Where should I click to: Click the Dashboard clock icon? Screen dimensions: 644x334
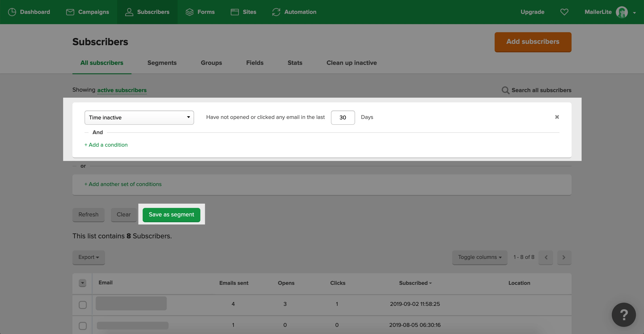pos(12,12)
